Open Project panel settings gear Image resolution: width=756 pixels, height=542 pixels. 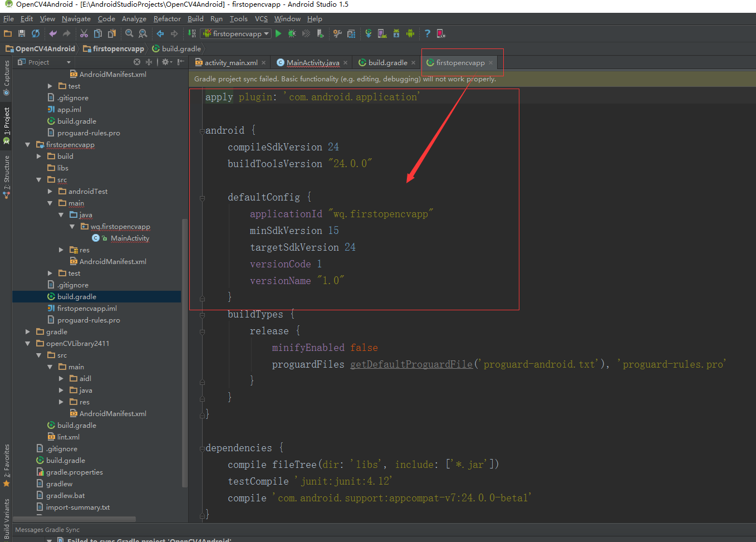point(166,62)
